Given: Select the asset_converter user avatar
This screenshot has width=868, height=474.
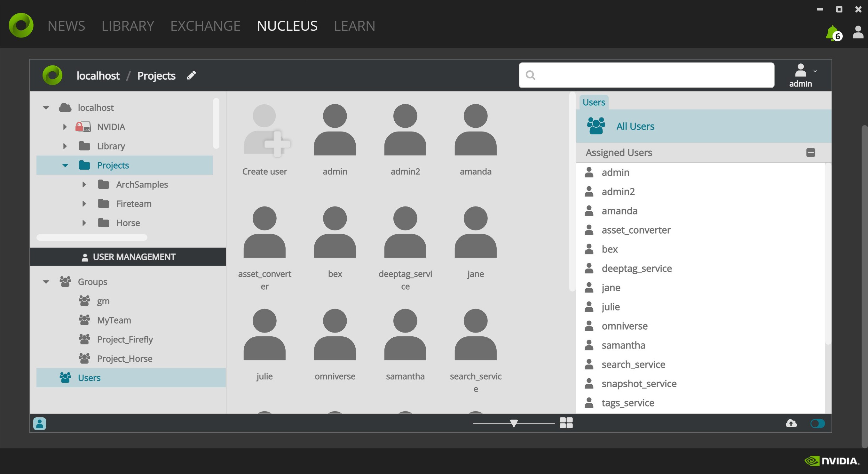Looking at the screenshot, I should click(x=264, y=232).
